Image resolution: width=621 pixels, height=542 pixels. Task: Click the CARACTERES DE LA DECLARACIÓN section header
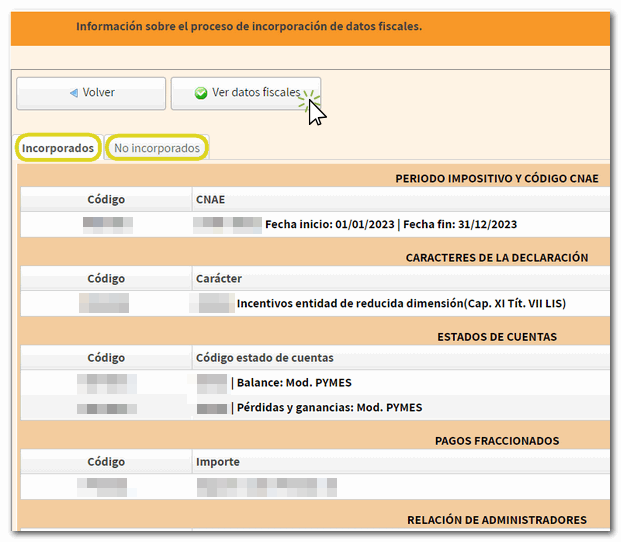click(496, 257)
